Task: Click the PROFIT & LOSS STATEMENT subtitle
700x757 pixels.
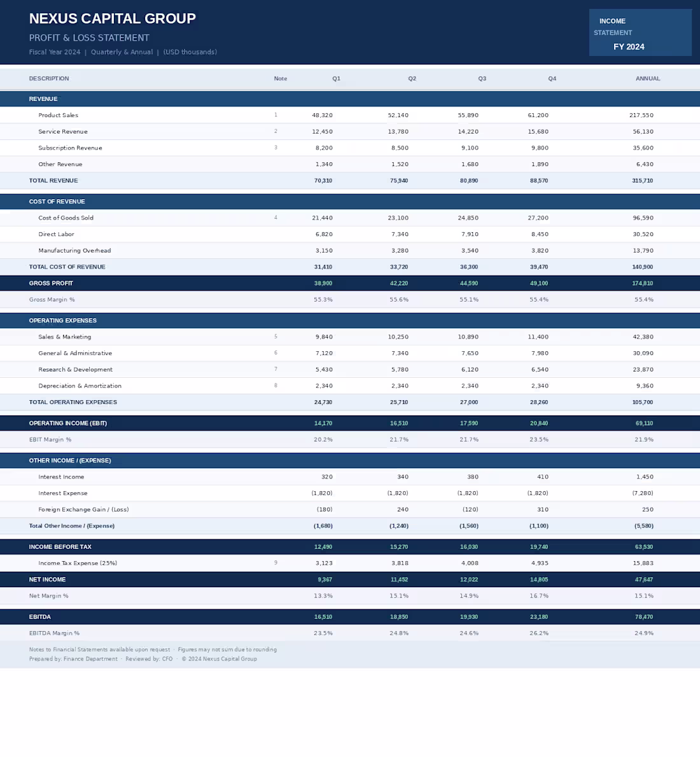Action: click(89, 38)
